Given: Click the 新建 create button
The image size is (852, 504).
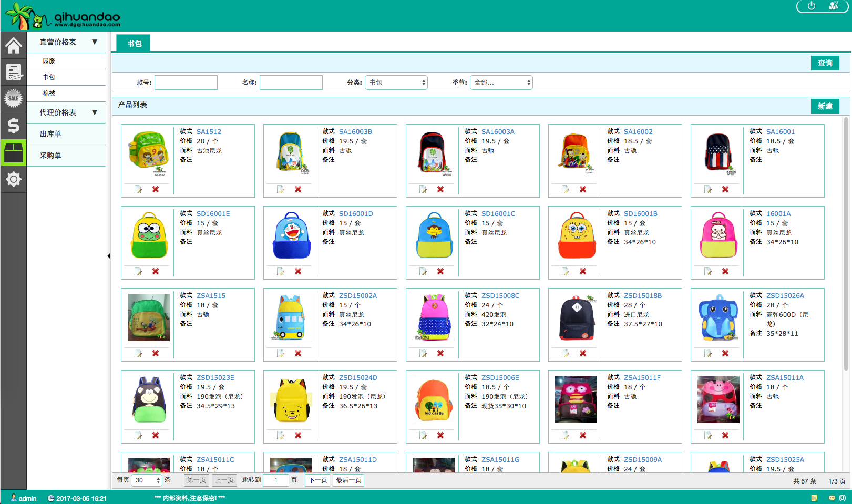Looking at the screenshot, I should (x=825, y=106).
